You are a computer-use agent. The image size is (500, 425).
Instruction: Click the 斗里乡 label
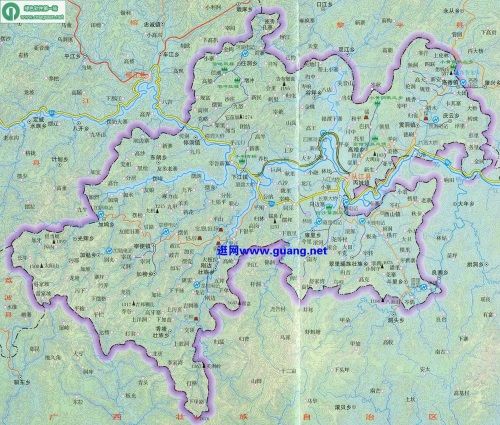[x=395, y=281]
